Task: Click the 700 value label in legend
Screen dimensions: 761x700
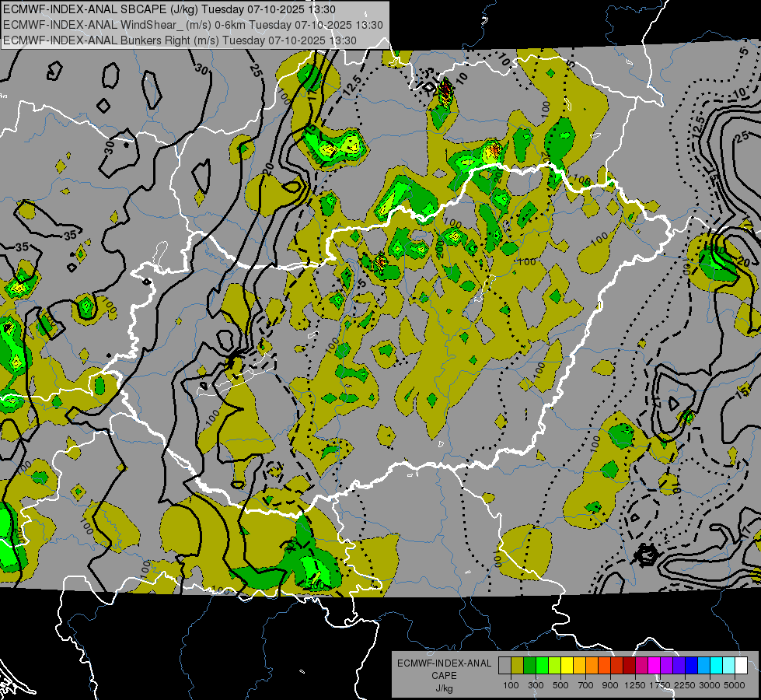Action: [585, 684]
